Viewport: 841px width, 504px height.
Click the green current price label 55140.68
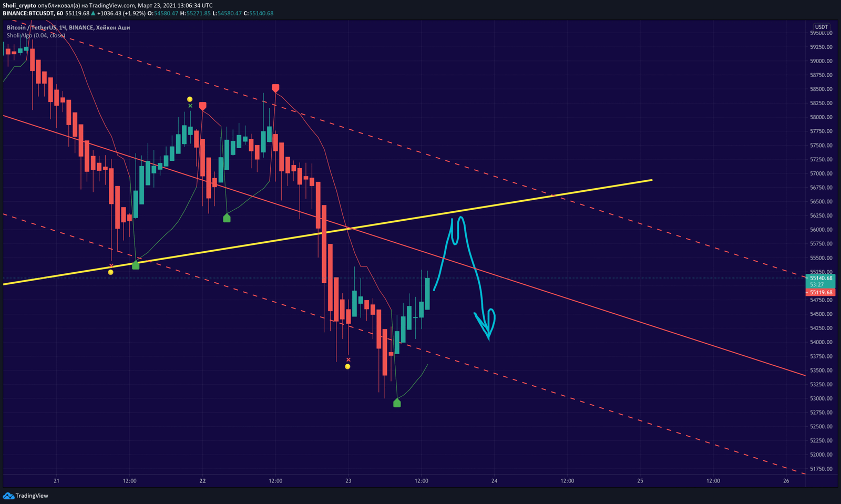click(x=821, y=279)
